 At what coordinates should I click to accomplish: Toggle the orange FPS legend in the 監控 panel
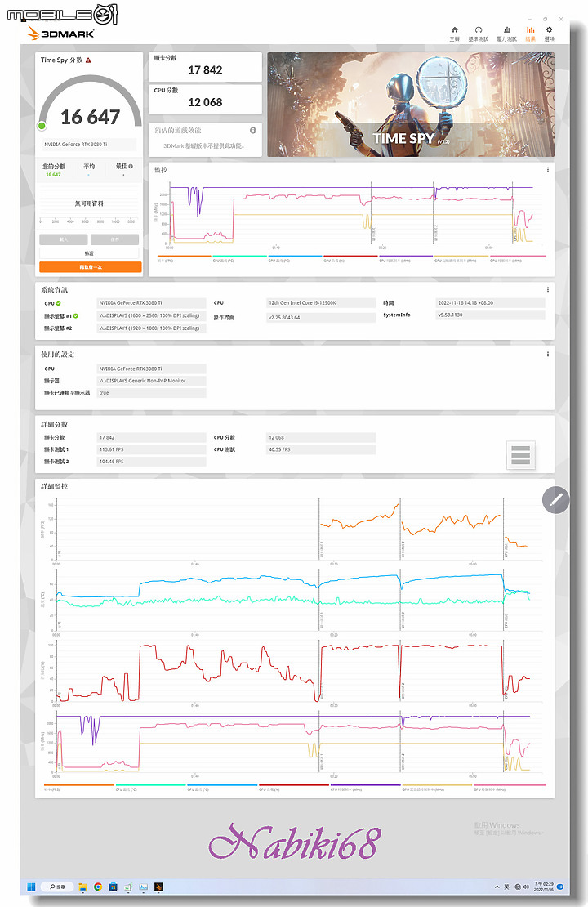point(184,258)
